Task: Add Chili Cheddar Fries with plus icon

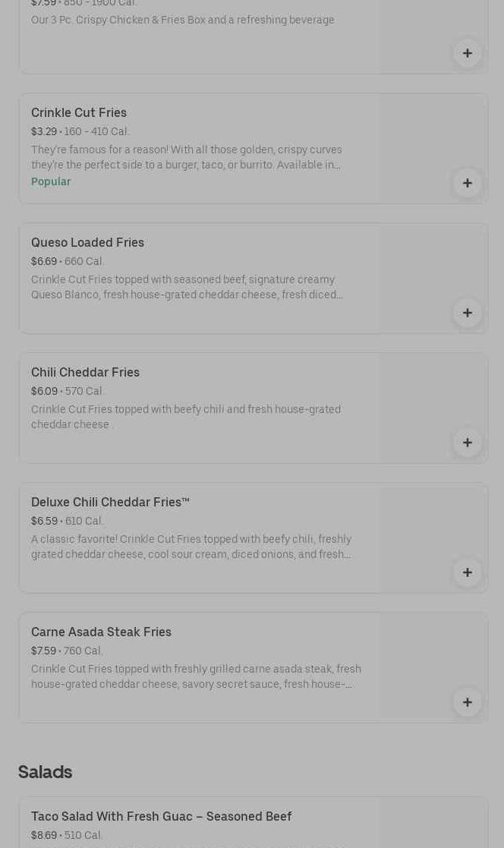Action: point(467,443)
